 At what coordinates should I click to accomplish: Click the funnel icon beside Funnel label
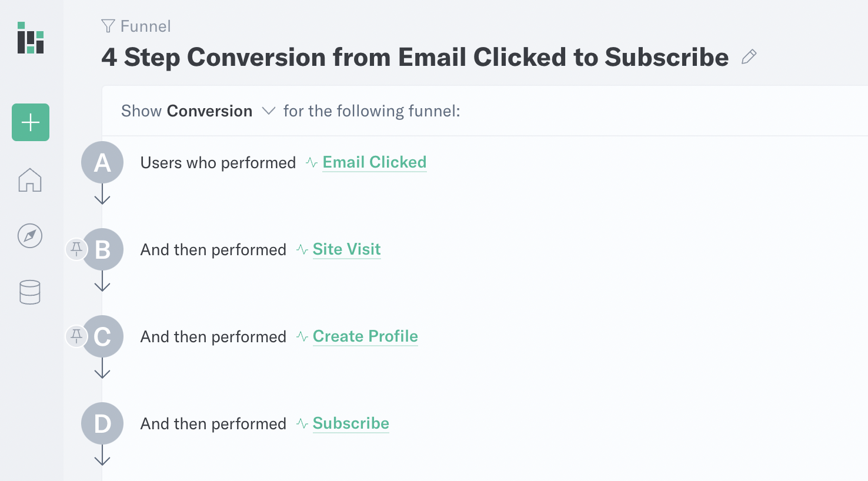108,26
